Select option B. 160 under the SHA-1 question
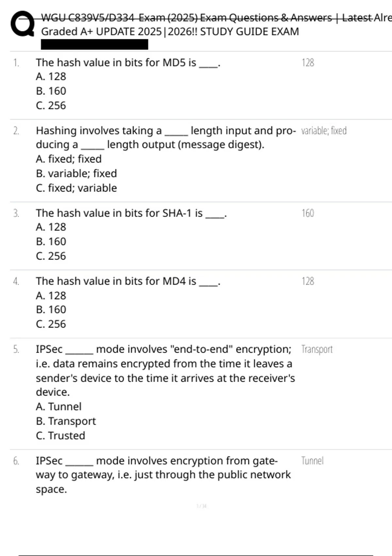This screenshot has height=556, width=392. 51,241
